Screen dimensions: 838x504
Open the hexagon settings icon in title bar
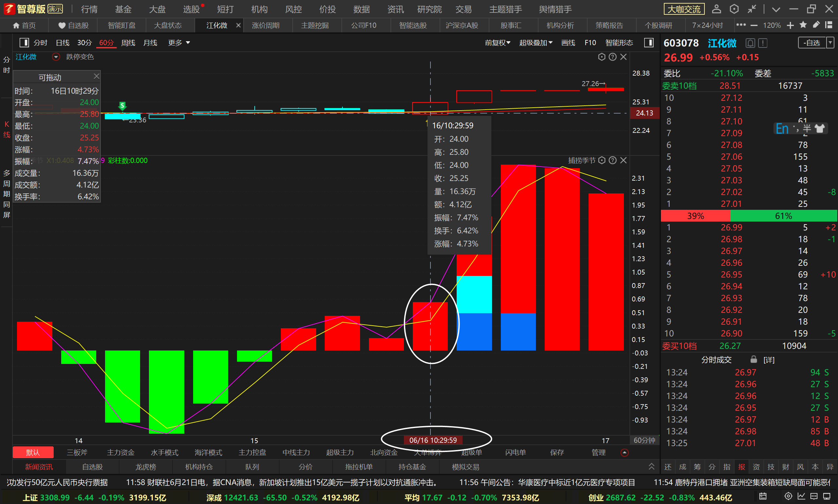[x=734, y=9]
